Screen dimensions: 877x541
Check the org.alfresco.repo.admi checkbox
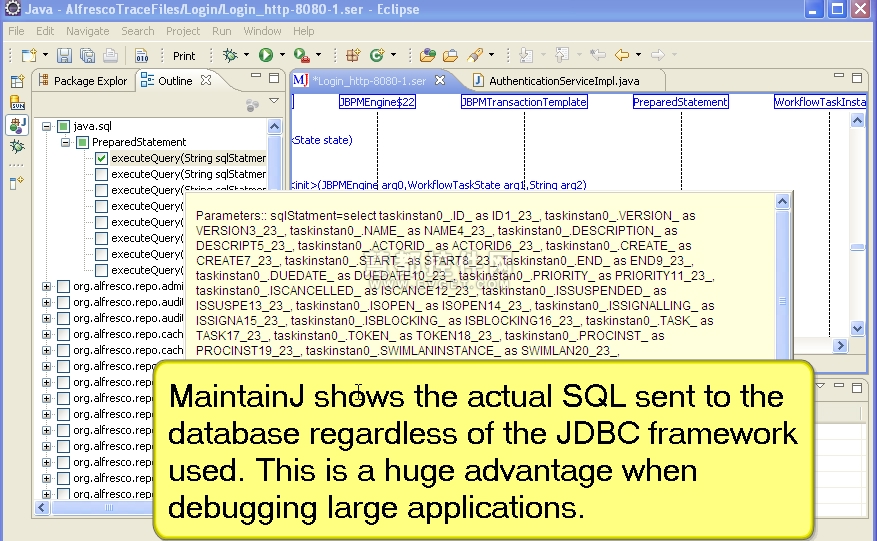tap(64, 286)
